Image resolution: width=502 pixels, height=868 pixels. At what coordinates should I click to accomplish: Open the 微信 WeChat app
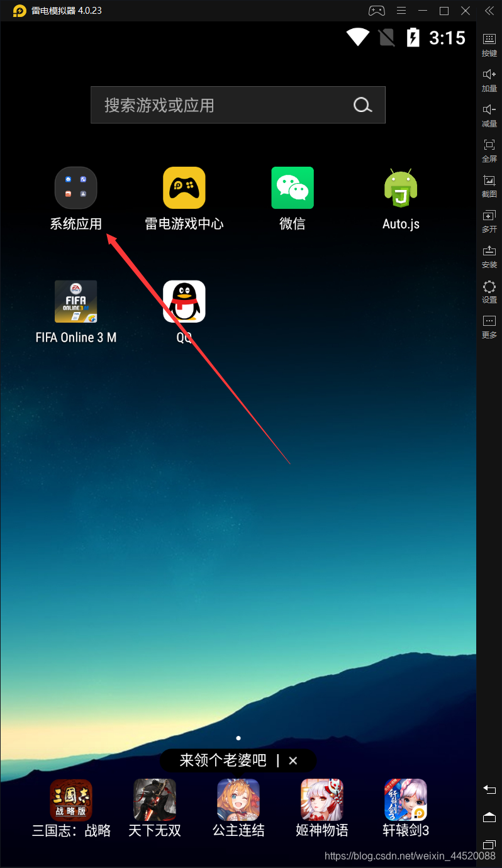click(293, 187)
